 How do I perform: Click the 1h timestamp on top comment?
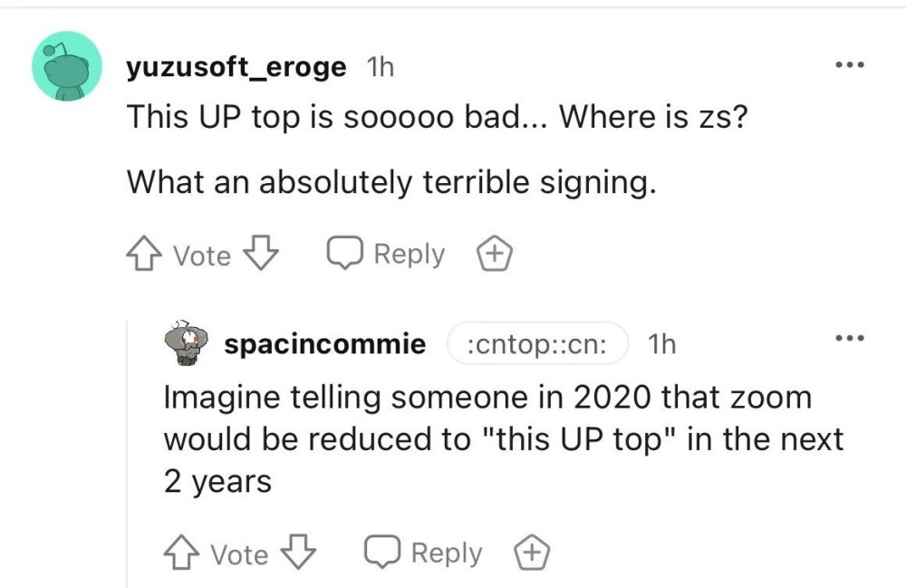coord(378,66)
